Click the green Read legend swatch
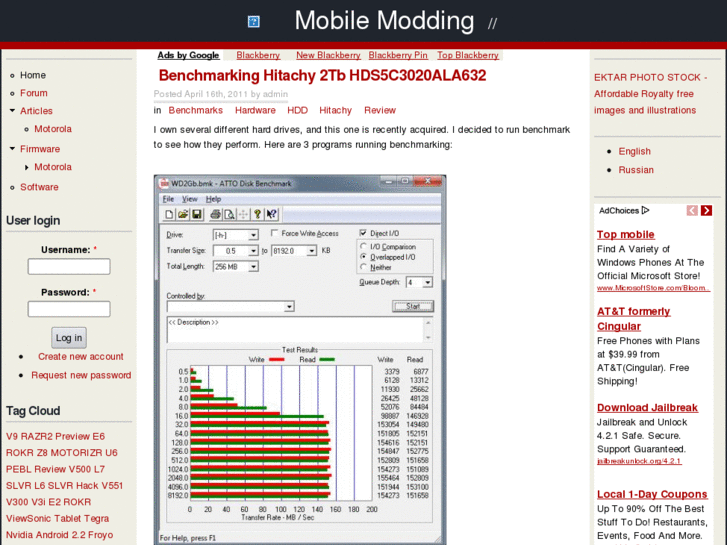 pos(327,359)
